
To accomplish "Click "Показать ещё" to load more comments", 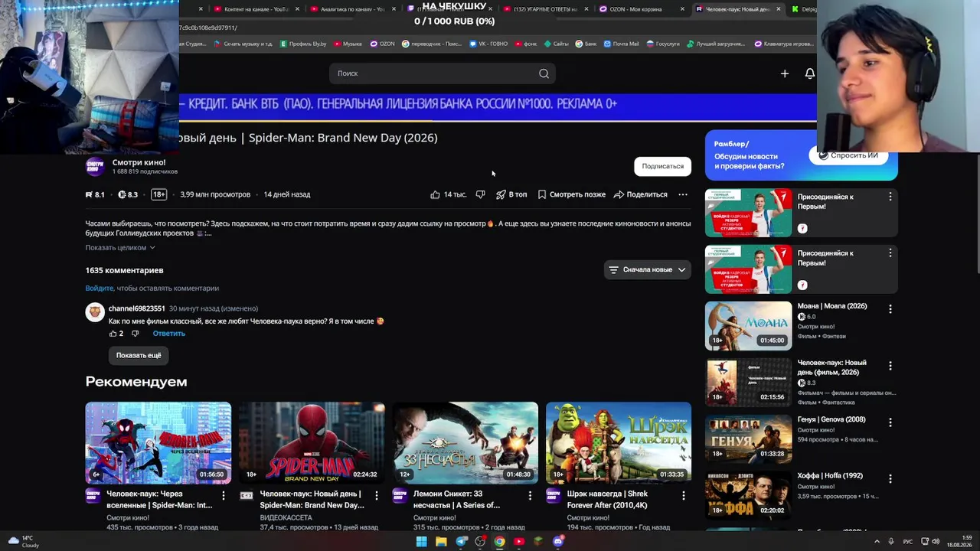I will tap(139, 355).
